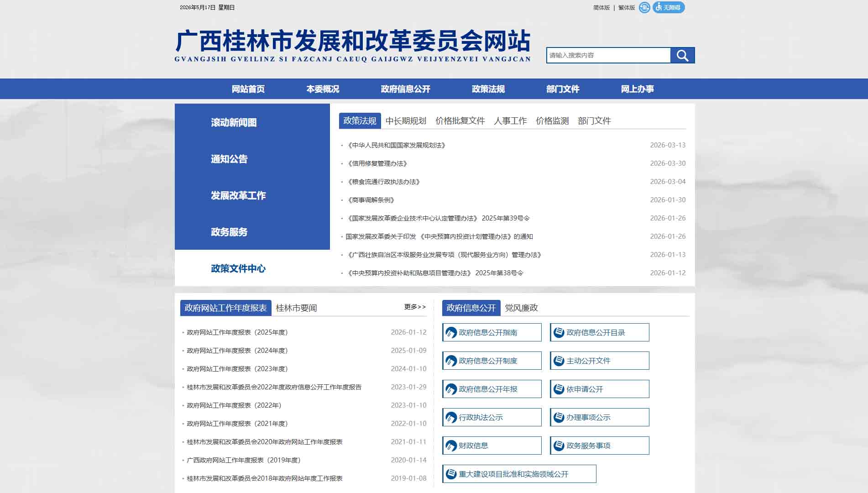The width and height of the screenshot is (868, 493).
Task: Click the 广西桂林市发展和改革委员会网站 title logo
Action: [x=353, y=45]
